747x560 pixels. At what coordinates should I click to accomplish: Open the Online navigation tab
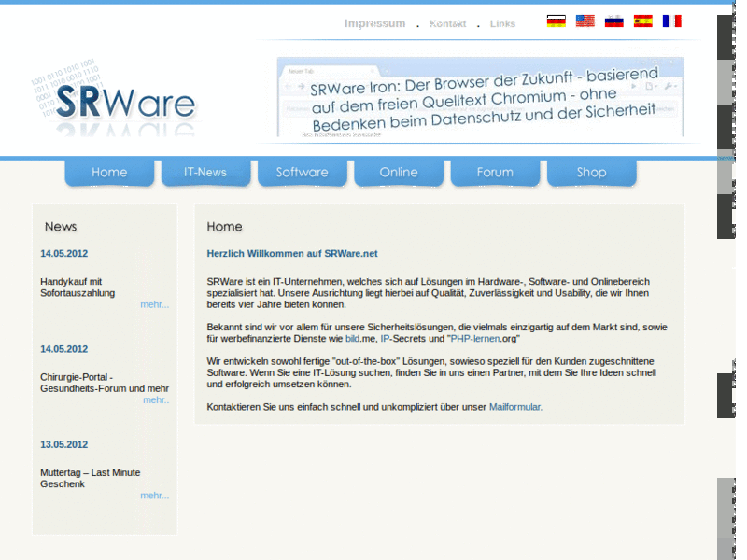tap(399, 173)
